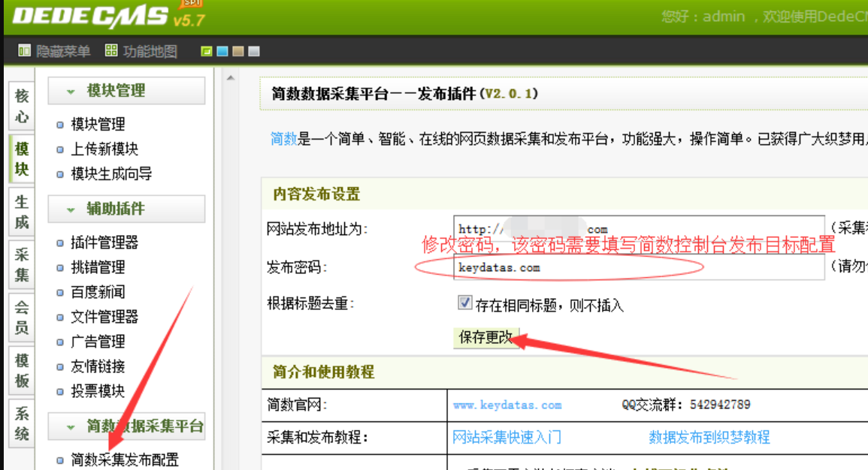Open 模块生成向导 menu item

tap(111, 173)
